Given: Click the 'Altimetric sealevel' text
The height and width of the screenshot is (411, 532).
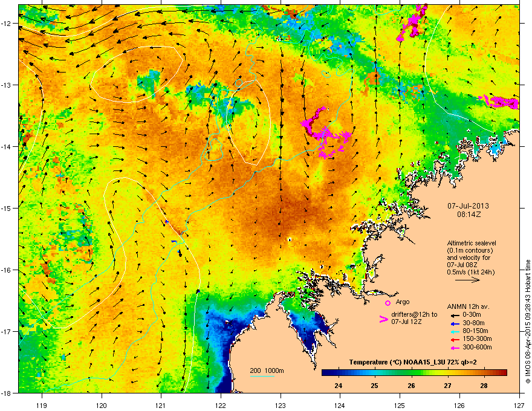Looking at the screenshot, I should pyautogui.click(x=472, y=243).
